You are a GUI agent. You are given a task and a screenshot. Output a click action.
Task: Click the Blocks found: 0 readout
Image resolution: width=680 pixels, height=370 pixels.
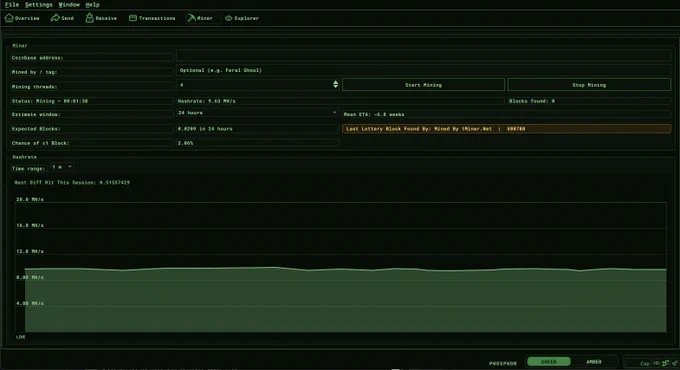coord(532,101)
